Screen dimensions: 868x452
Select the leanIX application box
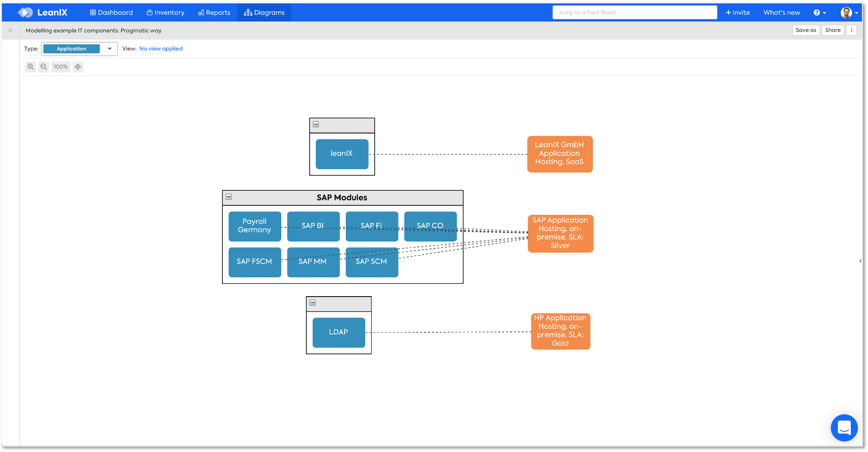pos(342,154)
